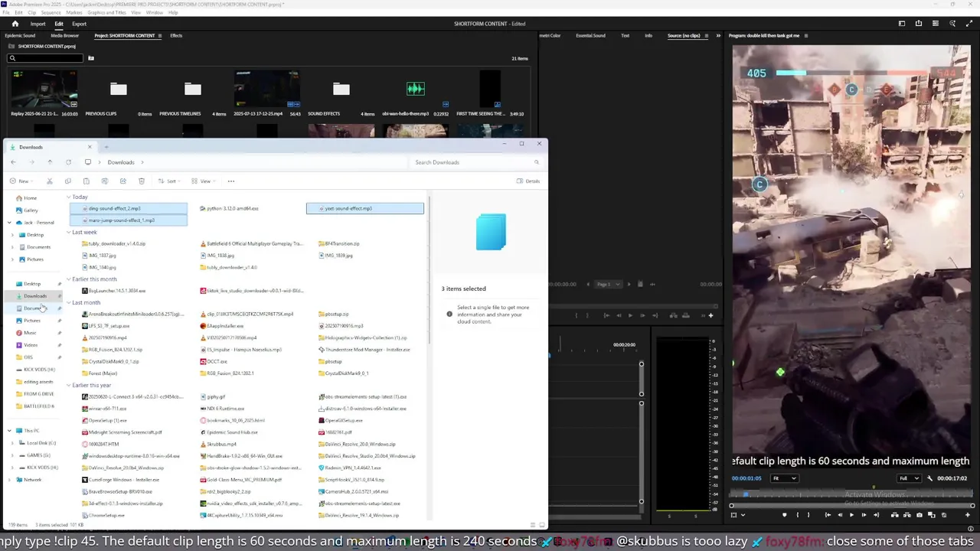980x551 pixels.
Task: Click Premiere quick export icon at top right
Action: pos(919,24)
